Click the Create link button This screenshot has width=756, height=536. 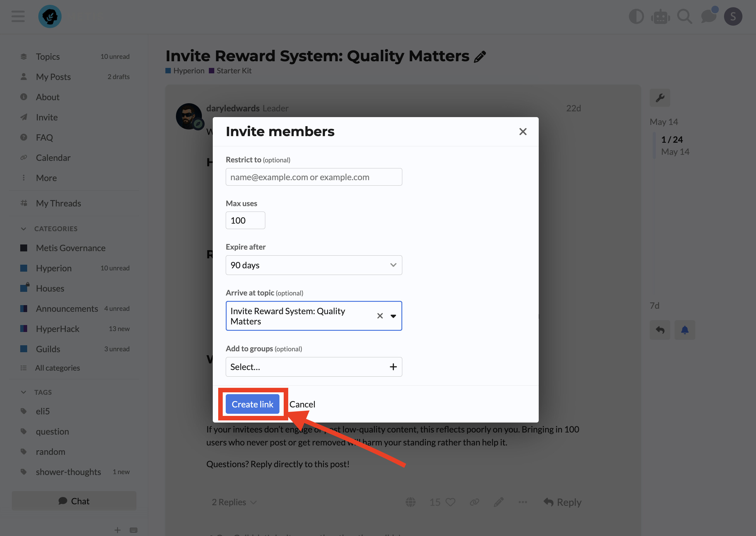[x=252, y=404]
